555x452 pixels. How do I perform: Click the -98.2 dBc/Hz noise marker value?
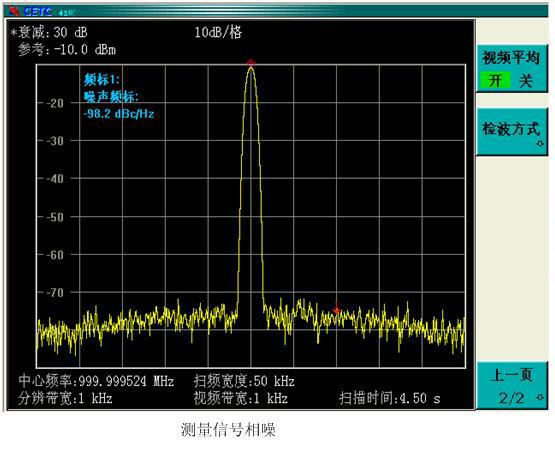pyautogui.click(x=119, y=114)
